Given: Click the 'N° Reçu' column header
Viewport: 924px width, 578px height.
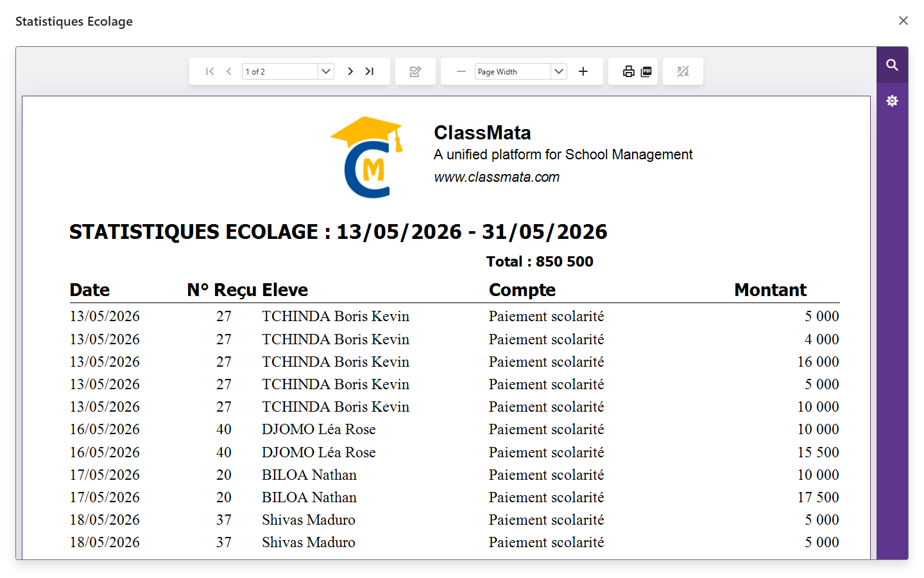Looking at the screenshot, I should [222, 290].
